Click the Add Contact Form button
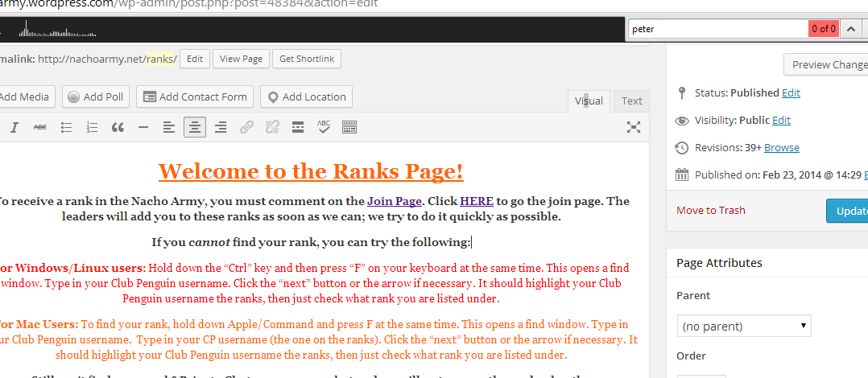 [195, 97]
